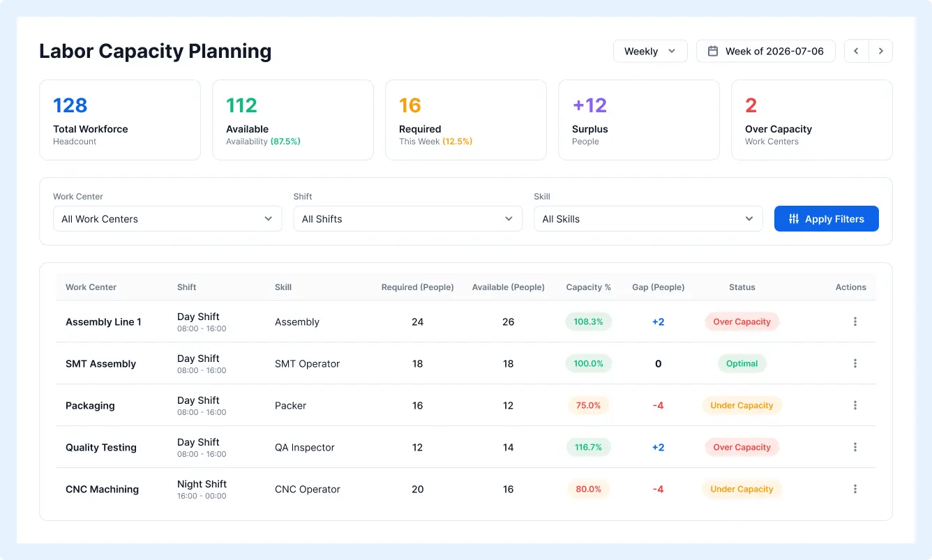Select the Optimal status badge
The height and width of the screenshot is (560, 932).
tap(742, 363)
